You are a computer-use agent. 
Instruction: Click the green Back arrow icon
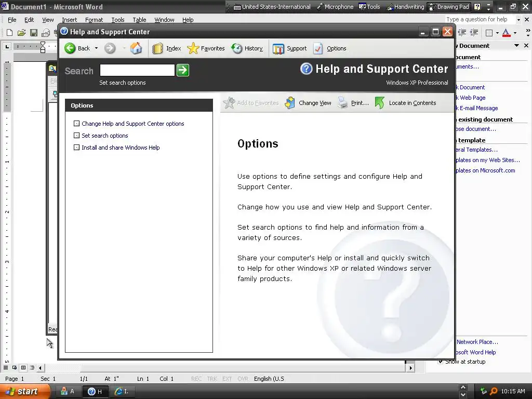[x=70, y=48]
